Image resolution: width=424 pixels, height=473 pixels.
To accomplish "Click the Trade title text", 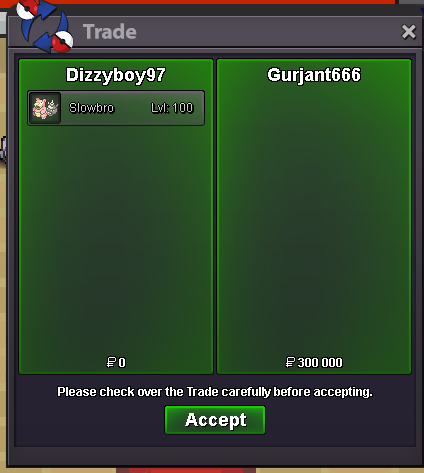I will (x=110, y=32).
